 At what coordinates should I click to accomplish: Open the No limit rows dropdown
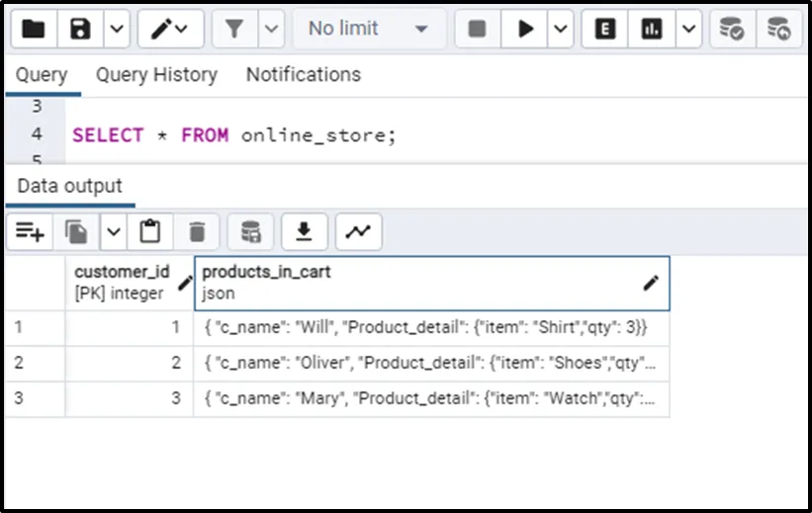click(367, 30)
